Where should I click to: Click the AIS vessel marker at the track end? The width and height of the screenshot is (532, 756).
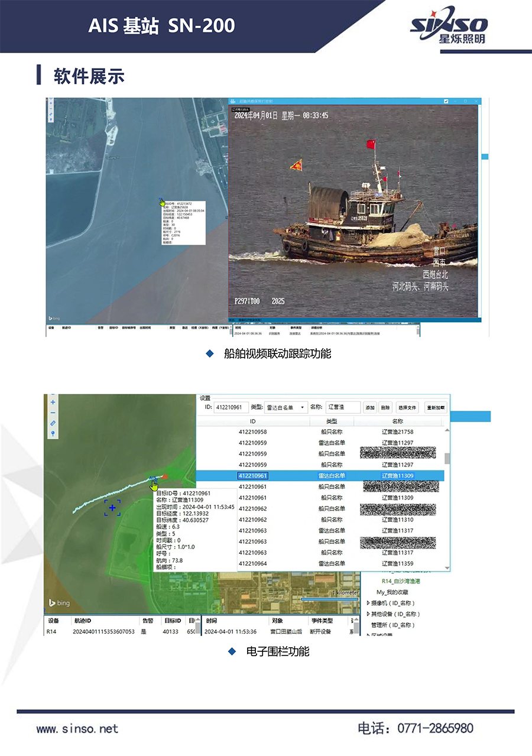click(x=153, y=478)
